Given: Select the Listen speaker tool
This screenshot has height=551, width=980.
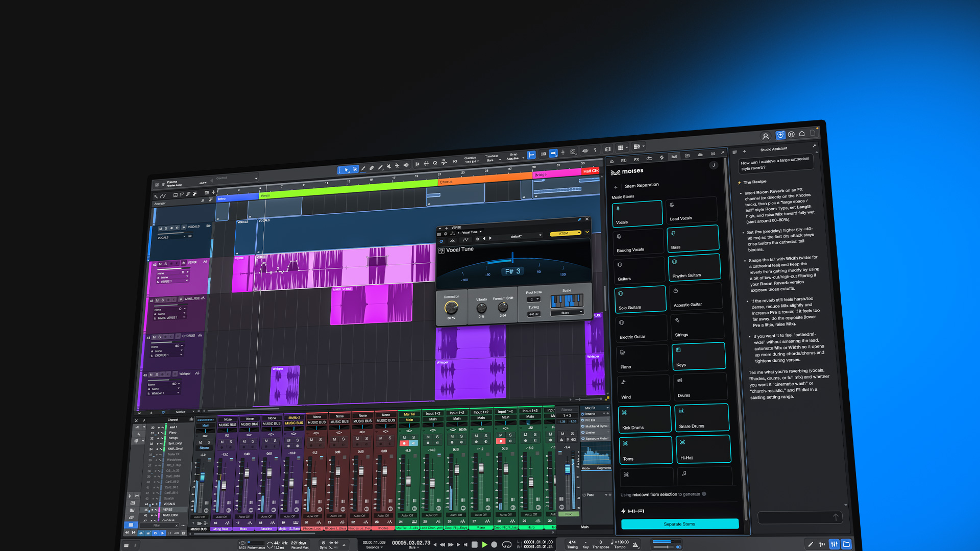Looking at the screenshot, I should (406, 165).
